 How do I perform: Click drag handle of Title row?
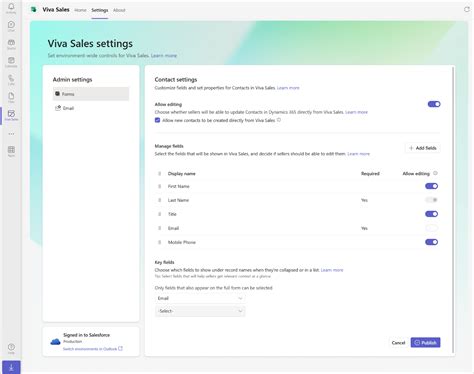159,214
